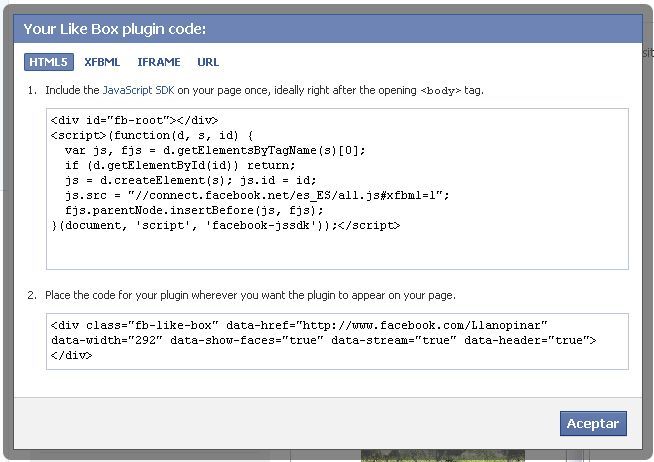Viewport: 654px width, 462px height.
Task: Click the Your Like Box plugin code title
Action: pyautogui.click(x=115, y=29)
